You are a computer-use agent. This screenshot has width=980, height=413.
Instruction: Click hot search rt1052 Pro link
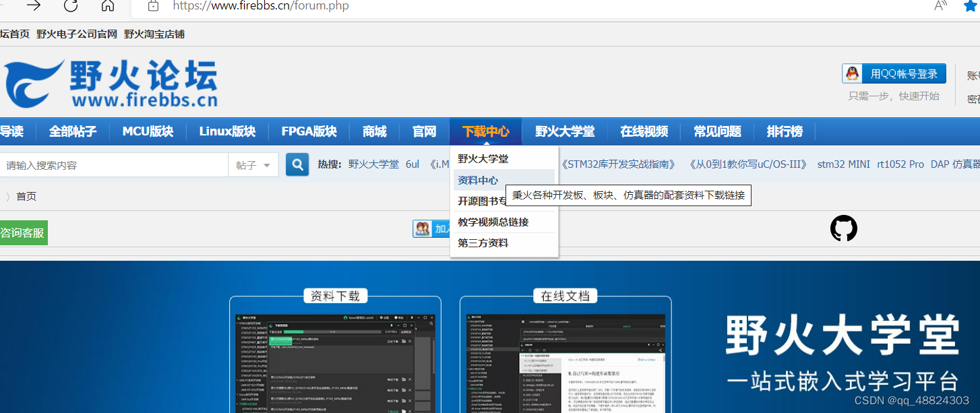tap(900, 164)
